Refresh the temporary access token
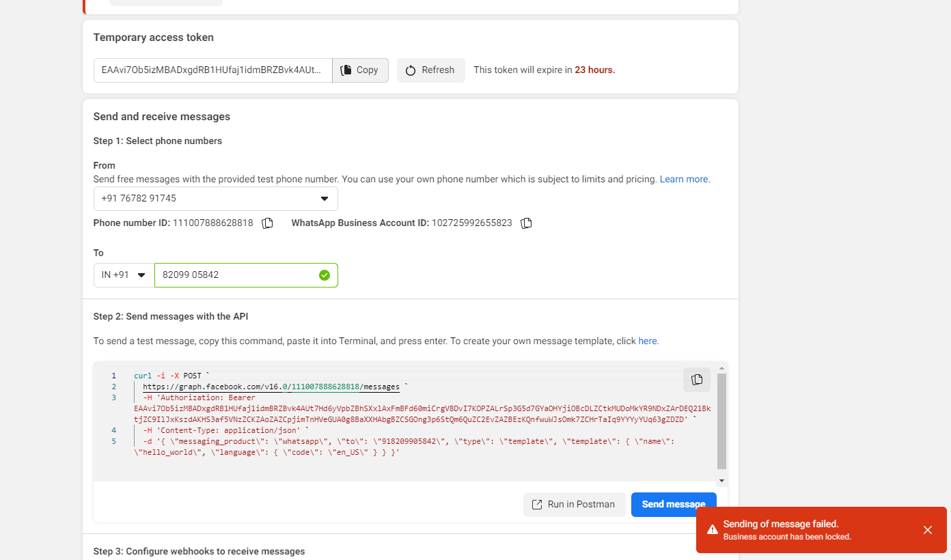Image resolution: width=951 pixels, height=560 pixels. [x=430, y=70]
